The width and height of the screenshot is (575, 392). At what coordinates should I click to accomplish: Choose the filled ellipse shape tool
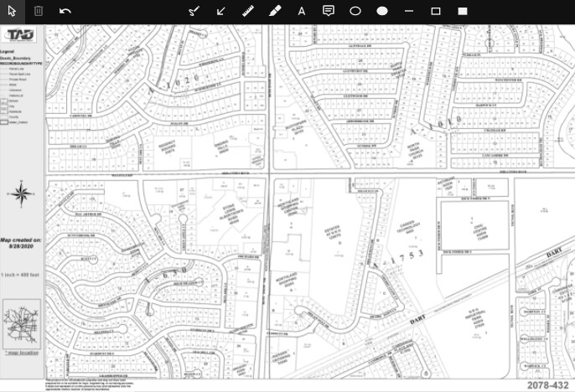click(x=382, y=11)
